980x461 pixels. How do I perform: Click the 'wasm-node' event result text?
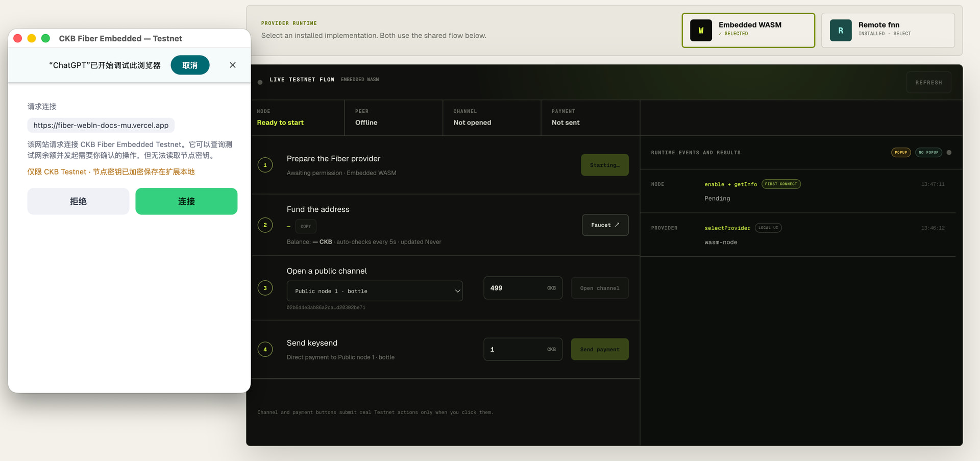[x=721, y=242]
